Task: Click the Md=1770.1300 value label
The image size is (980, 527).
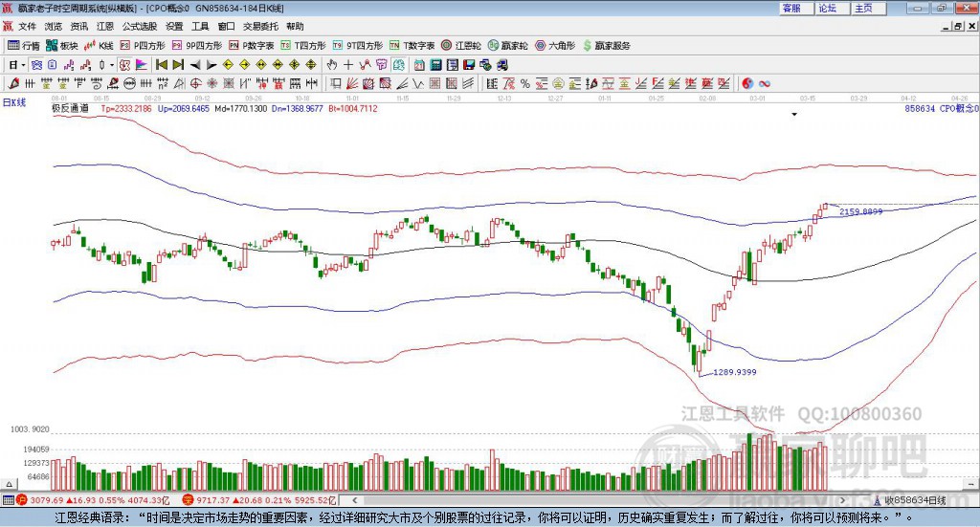Action: tap(240, 109)
